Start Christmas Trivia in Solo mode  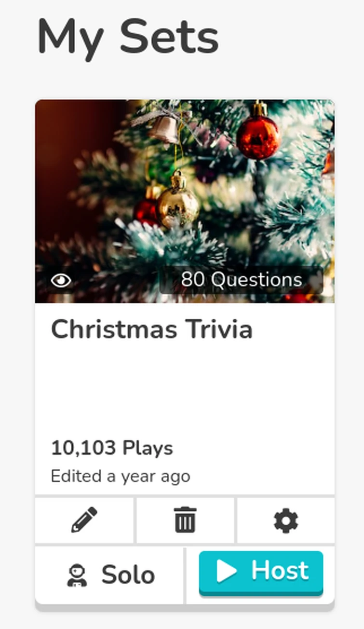[x=110, y=575]
